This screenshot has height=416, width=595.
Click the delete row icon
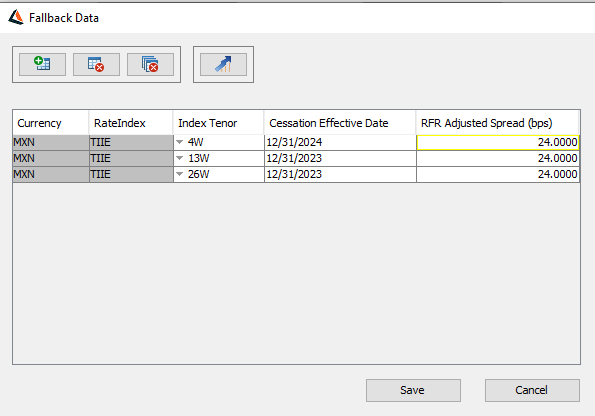pyautogui.click(x=96, y=64)
